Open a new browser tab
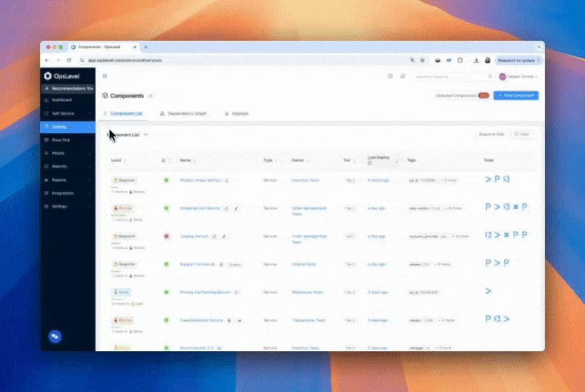Viewport: 585px width, 392px height. click(x=146, y=47)
